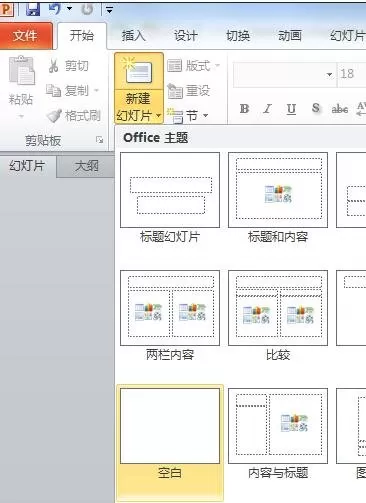Switch to the 开始 (Home) tab
Screen dimensions: 366x503
pos(82,35)
